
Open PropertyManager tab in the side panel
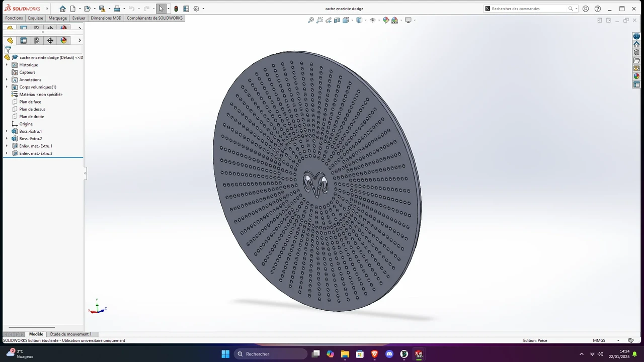pyautogui.click(x=23, y=40)
